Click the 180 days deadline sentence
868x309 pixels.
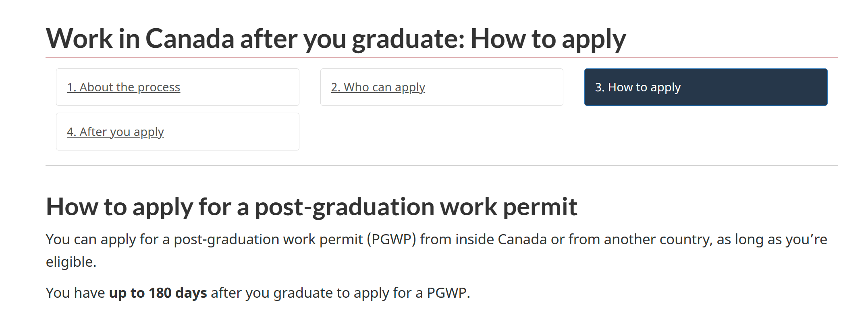258,293
